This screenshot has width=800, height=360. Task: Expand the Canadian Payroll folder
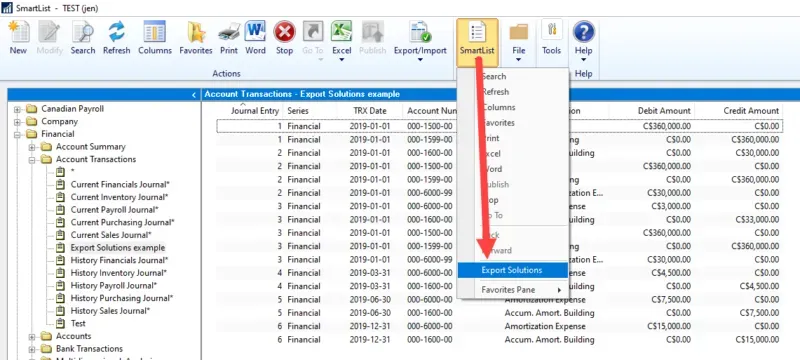(17, 109)
